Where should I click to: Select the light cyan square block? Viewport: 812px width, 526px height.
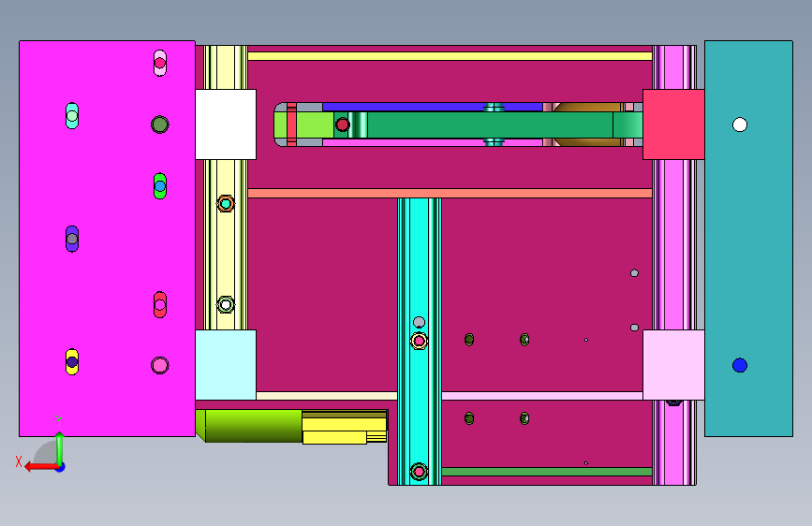(226, 365)
